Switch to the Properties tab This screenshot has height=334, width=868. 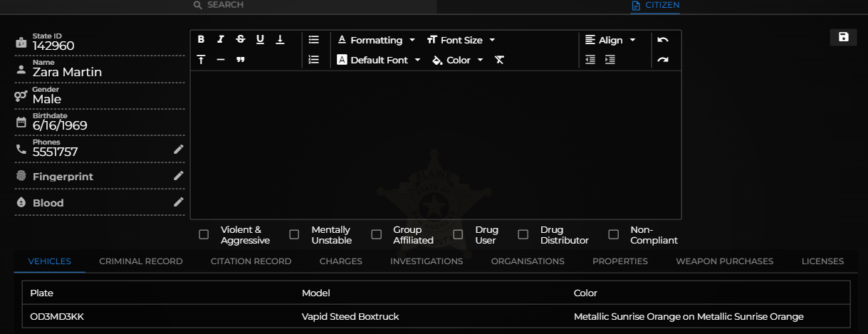(x=620, y=261)
